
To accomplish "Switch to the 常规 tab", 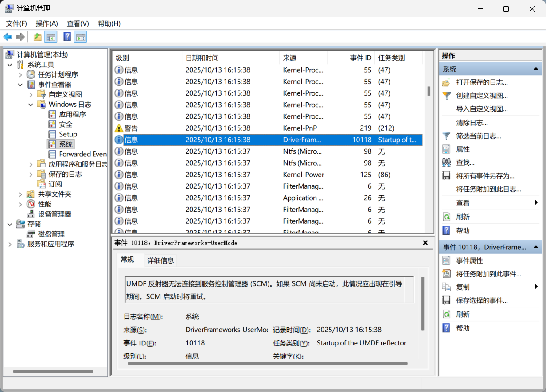I will tap(128, 260).
